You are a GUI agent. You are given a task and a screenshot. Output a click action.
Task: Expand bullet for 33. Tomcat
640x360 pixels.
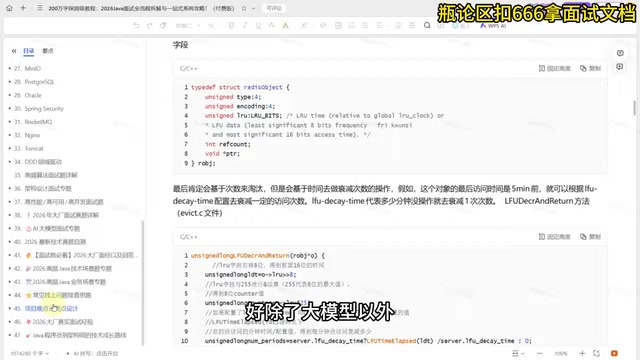pos(9,149)
